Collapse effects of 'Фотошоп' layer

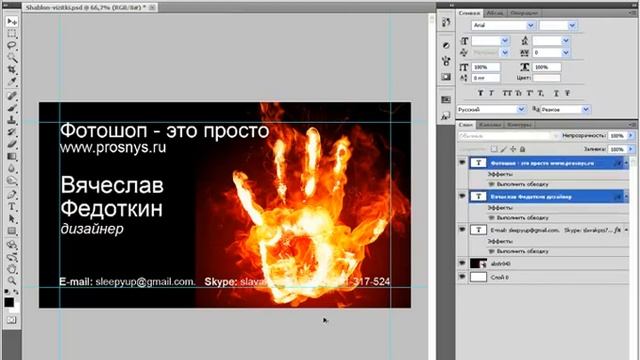tap(626, 163)
